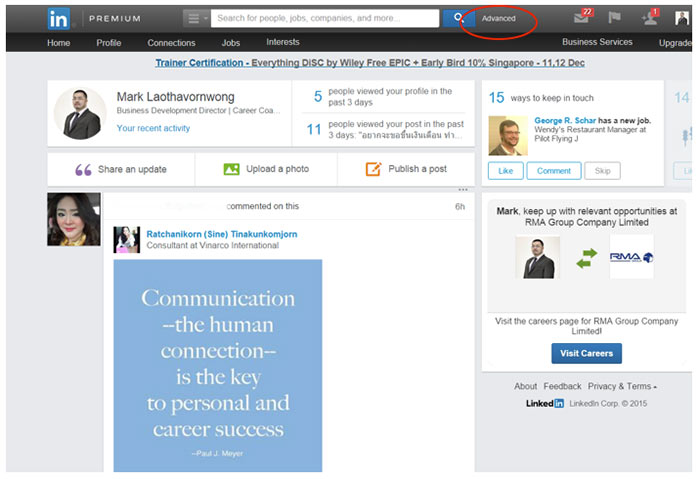Open the Connections menu

[x=171, y=43]
